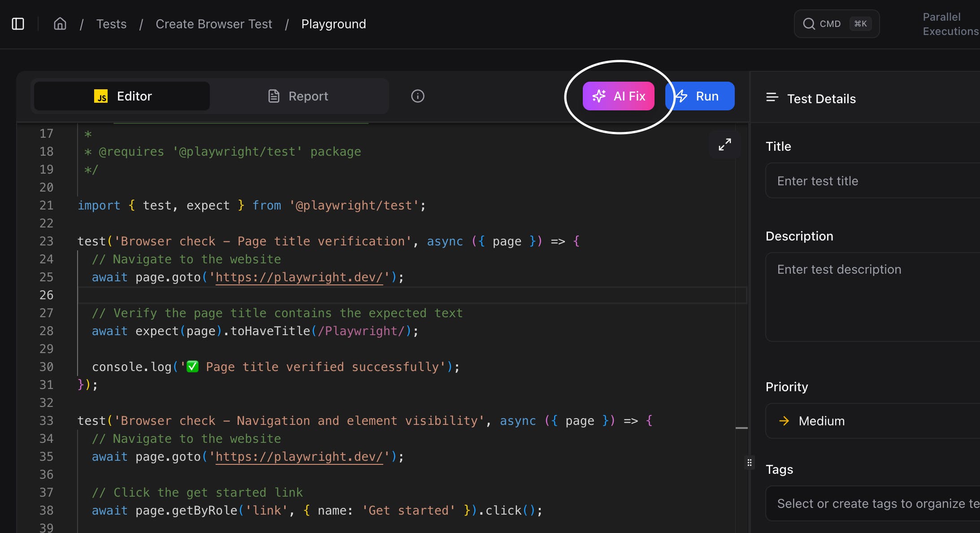This screenshot has height=533, width=980.
Task: Click the AI Fix button
Action: [x=618, y=96]
